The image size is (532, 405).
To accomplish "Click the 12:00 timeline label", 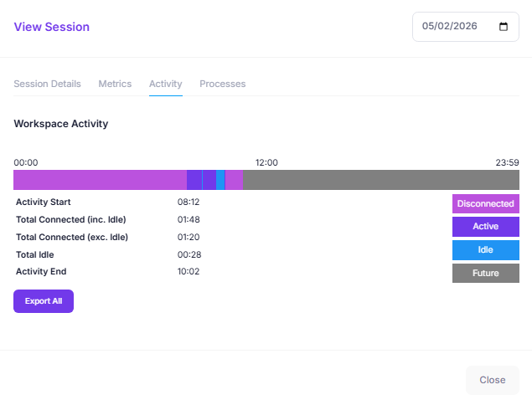I will (x=266, y=162).
